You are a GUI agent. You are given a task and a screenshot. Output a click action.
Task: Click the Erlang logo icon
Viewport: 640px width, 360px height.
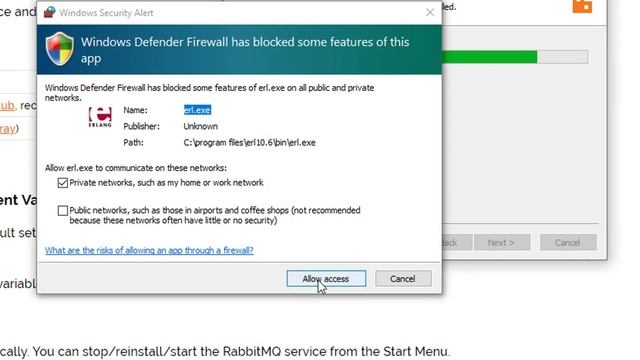[100, 117]
